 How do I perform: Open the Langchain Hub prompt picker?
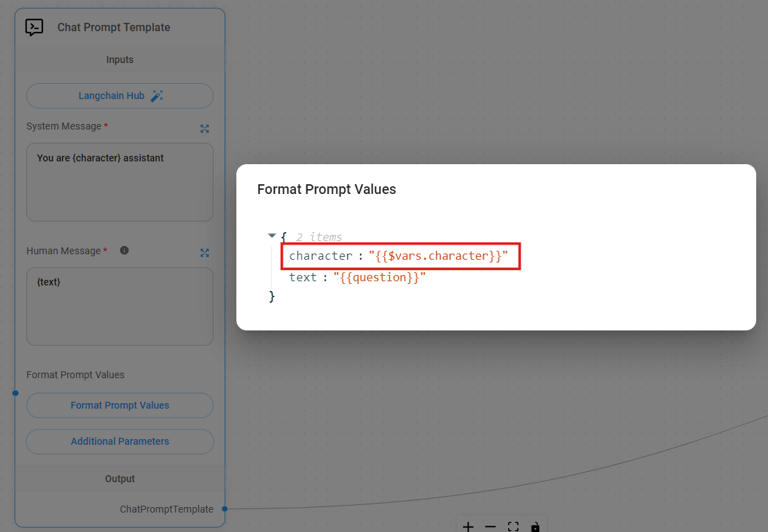tap(120, 96)
